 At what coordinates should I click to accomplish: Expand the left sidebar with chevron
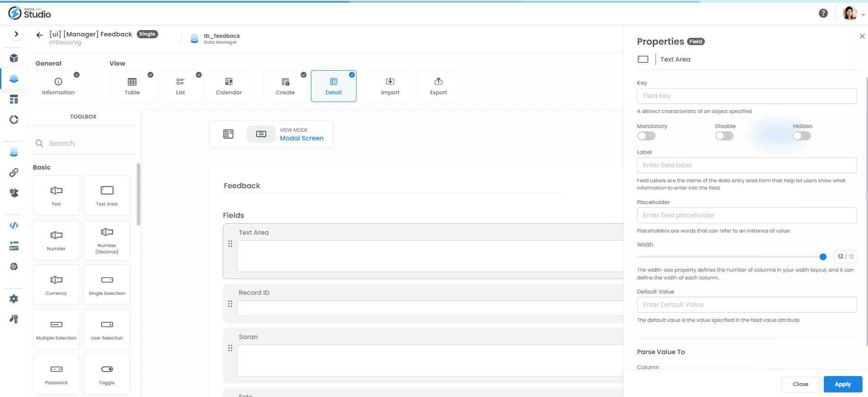pos(16,34)
